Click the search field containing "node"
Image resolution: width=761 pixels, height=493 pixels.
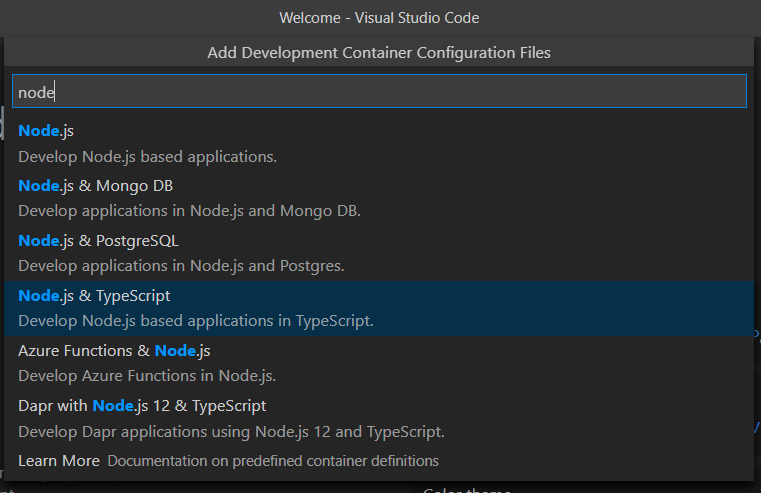click(x=379, y=91)
